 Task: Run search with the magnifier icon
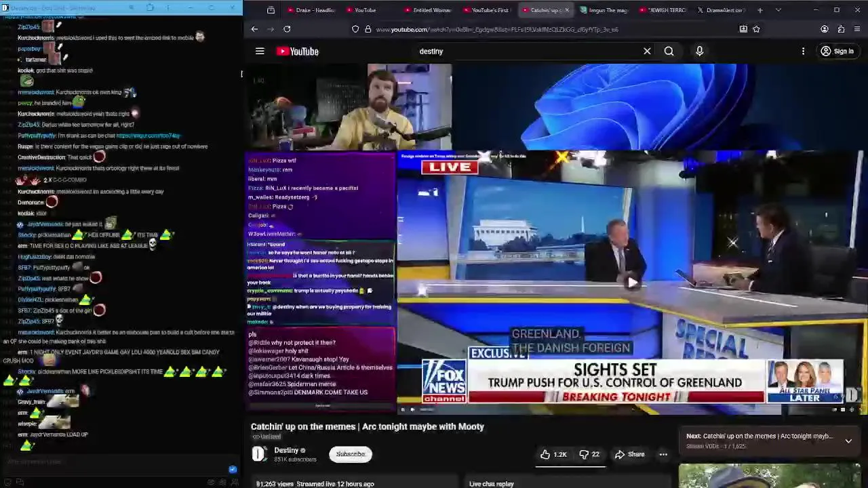tap(669, 51)
